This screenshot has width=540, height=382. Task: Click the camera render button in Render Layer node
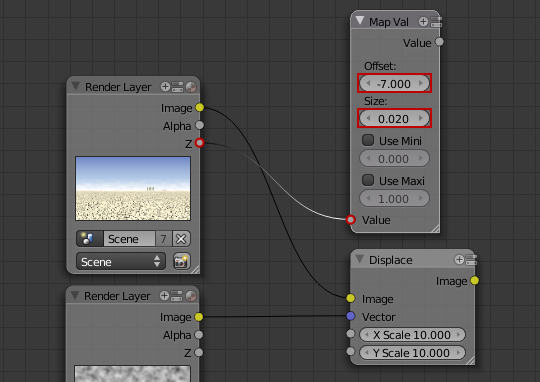coord(181,261)
